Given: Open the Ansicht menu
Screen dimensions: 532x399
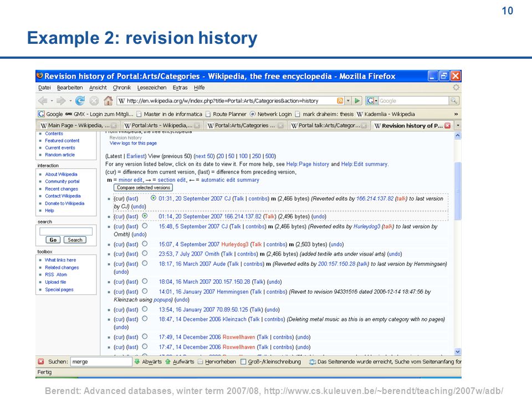Looking at the screenshot, I should (98, 88).
